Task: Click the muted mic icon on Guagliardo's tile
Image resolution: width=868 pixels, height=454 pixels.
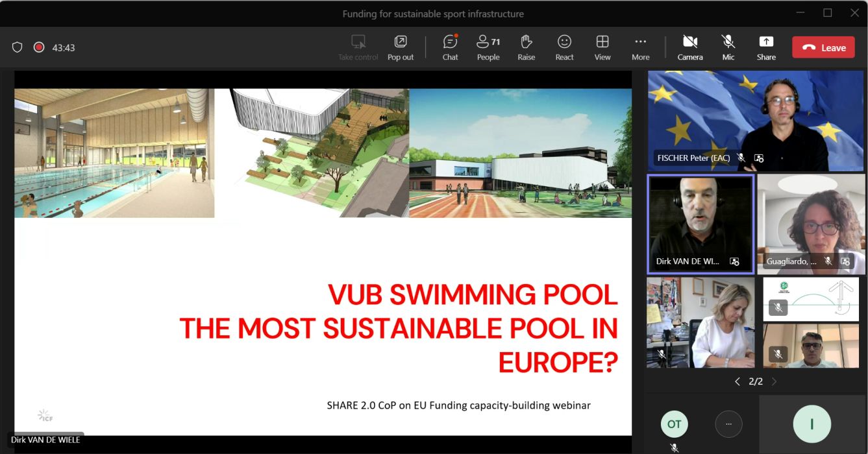Action: point(828,261)
